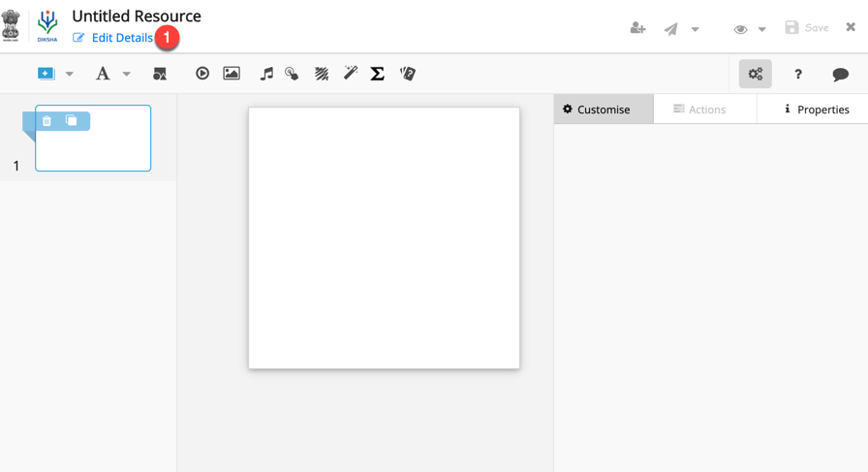Click the add new slide icon

[46, 74]
